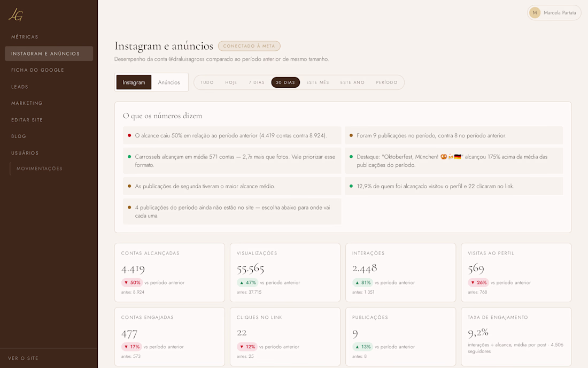The width and height of the screenshot is (588, 368).
Task: Filter by Este Mês
Action: 318,82
